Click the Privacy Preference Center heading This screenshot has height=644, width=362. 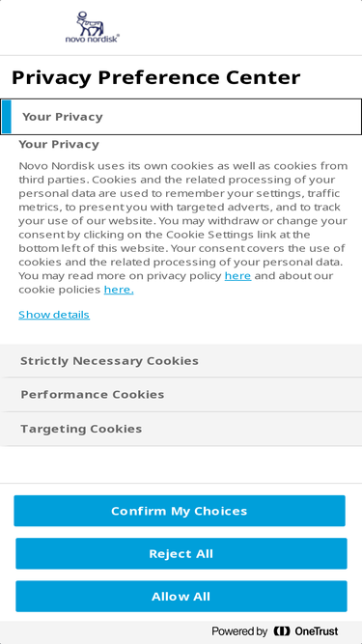point(156,77)
